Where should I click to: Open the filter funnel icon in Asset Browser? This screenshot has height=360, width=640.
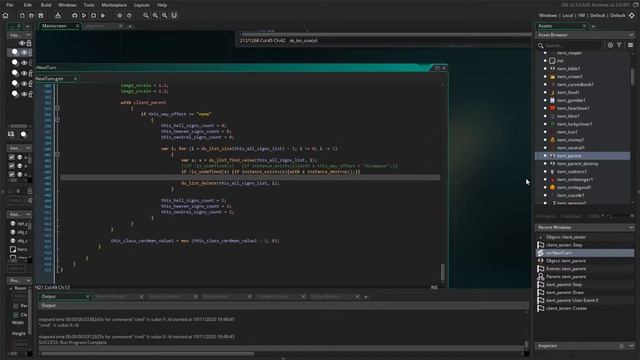tap(620, 45)
